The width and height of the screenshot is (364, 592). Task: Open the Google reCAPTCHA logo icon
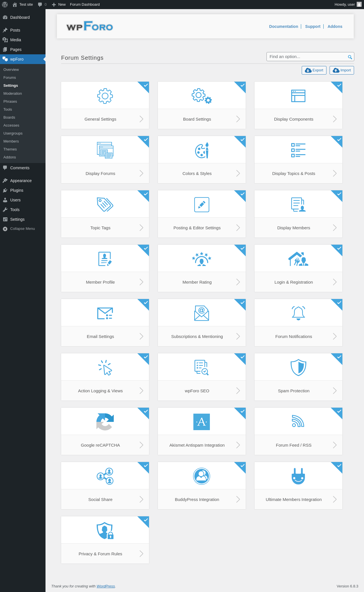coord(105,422)
